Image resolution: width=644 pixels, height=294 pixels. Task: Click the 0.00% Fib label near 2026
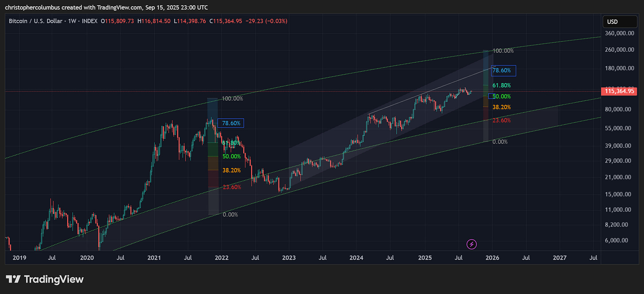(500, 142)
